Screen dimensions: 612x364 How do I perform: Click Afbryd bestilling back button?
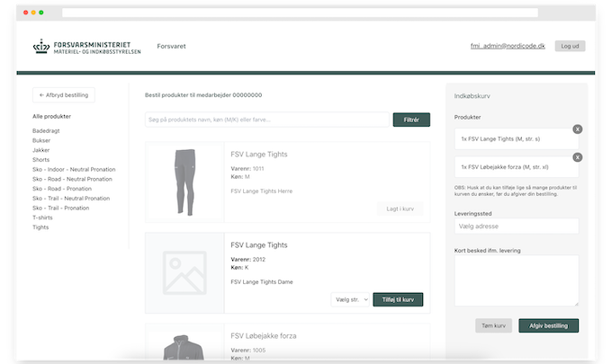(64, 95)
